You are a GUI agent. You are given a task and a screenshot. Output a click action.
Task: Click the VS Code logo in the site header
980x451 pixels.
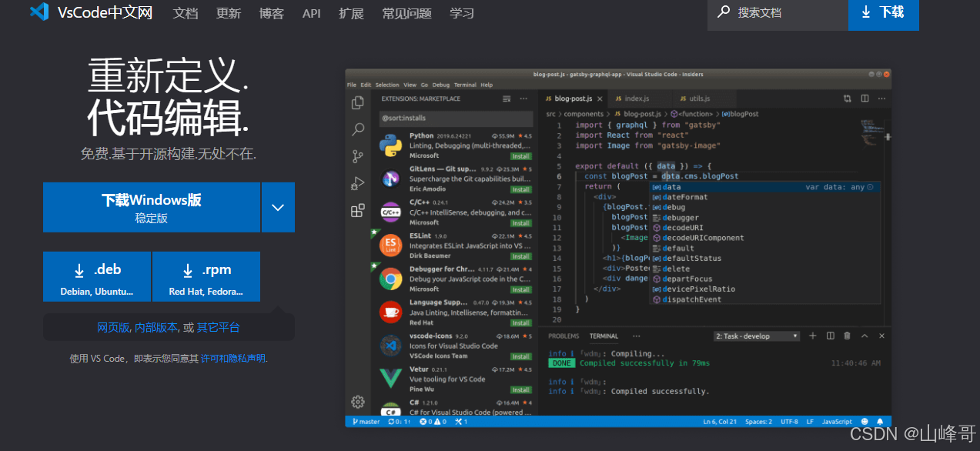pos(39,12)
